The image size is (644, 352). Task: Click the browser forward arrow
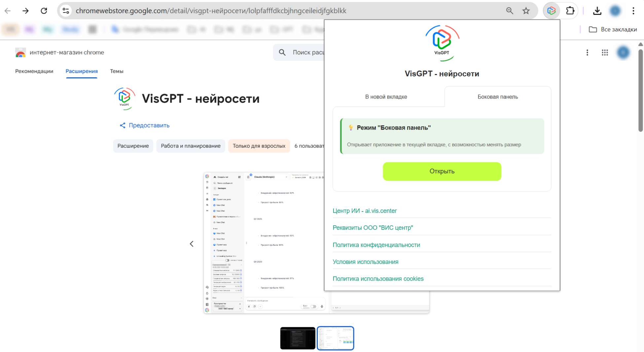(x=25, y=11)
